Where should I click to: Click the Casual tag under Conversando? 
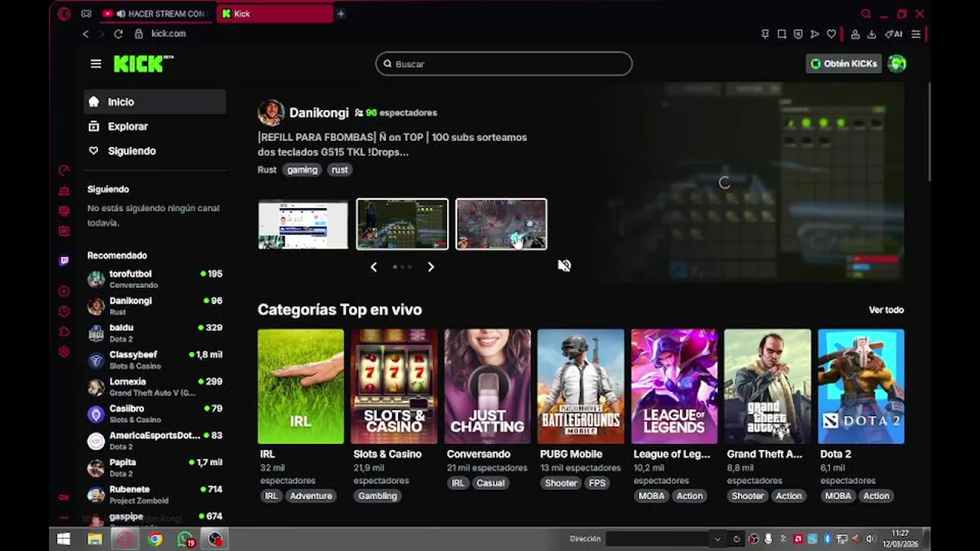[x=491, y=483]
